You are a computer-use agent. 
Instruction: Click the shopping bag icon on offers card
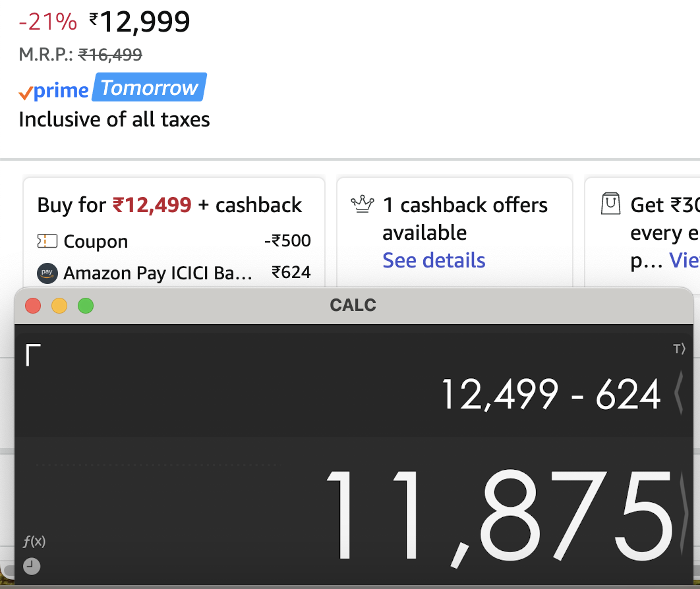611,204
